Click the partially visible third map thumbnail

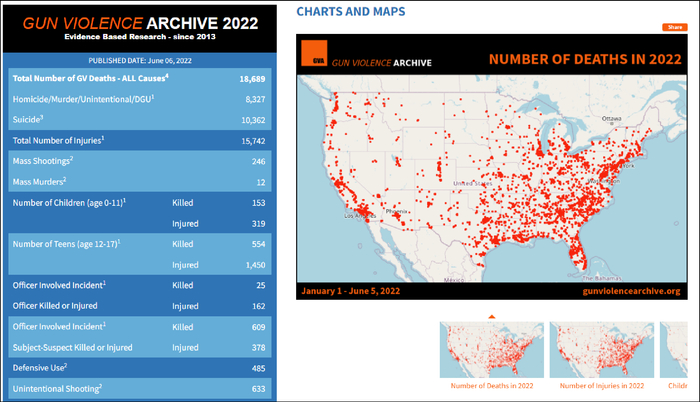[x=674, y=350]
